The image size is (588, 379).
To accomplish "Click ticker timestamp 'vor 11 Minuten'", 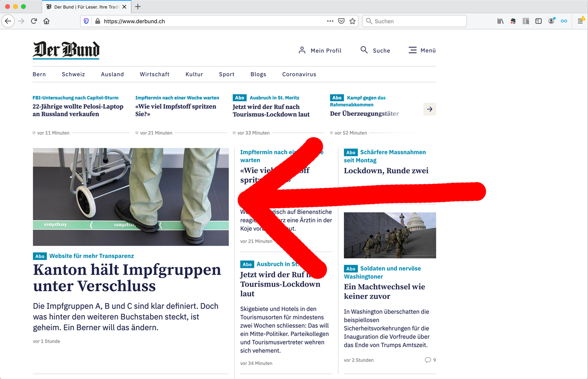I will pos(53,133).
